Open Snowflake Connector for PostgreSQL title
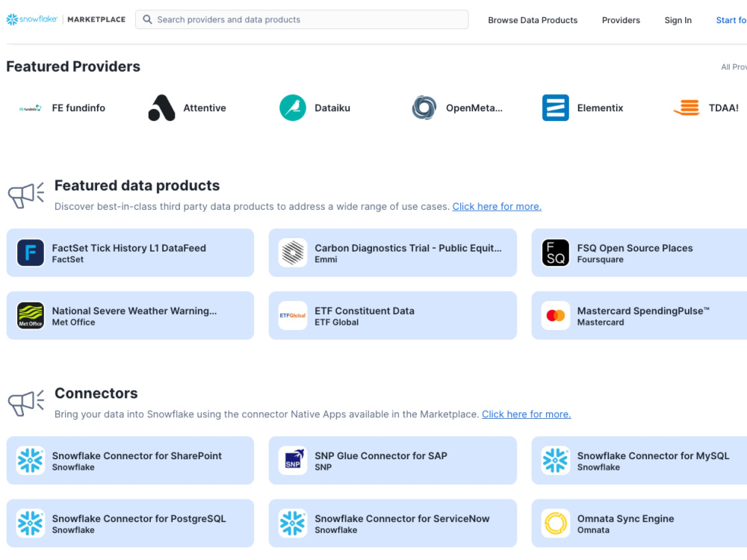This screenshot has width=747, height=560. 139,519
